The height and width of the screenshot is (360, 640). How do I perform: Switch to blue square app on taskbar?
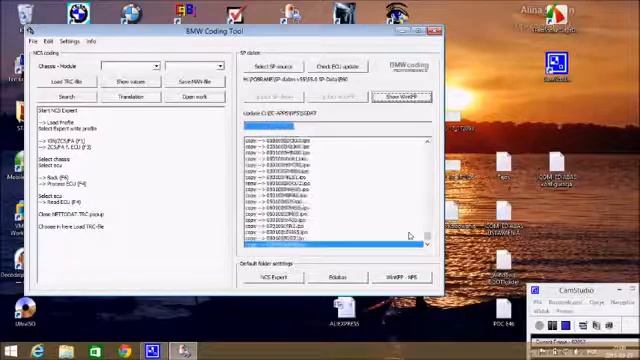click(153, 351)
